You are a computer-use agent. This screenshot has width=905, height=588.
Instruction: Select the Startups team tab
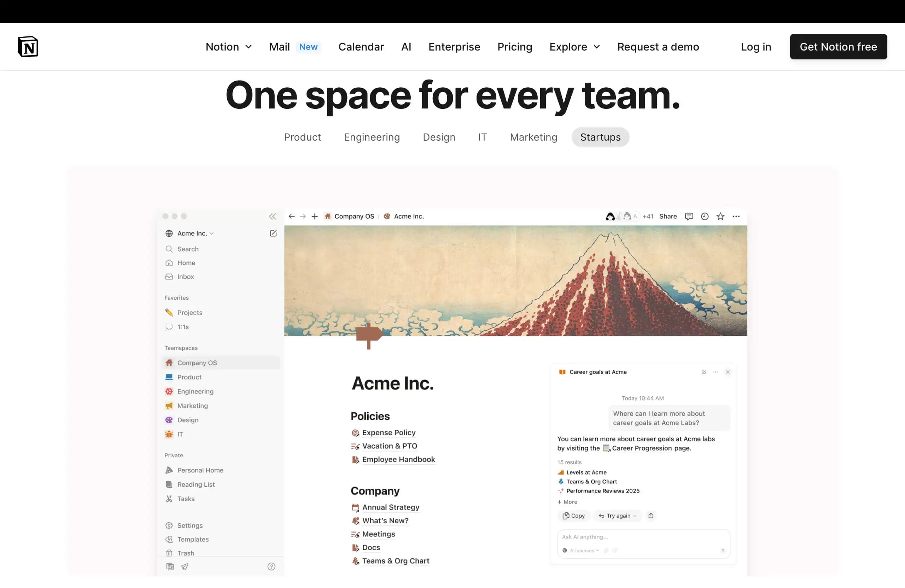coord(600,137)
